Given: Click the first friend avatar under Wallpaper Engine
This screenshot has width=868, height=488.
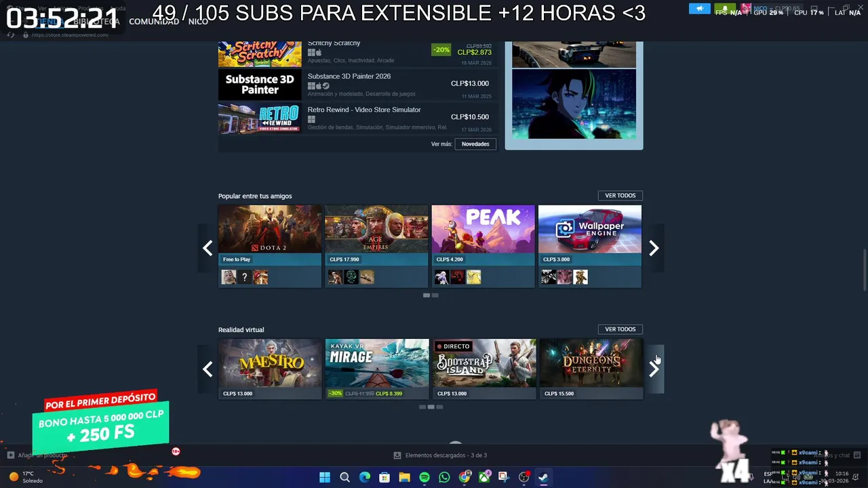Looking at the screenshot, I should pos(549,277).
